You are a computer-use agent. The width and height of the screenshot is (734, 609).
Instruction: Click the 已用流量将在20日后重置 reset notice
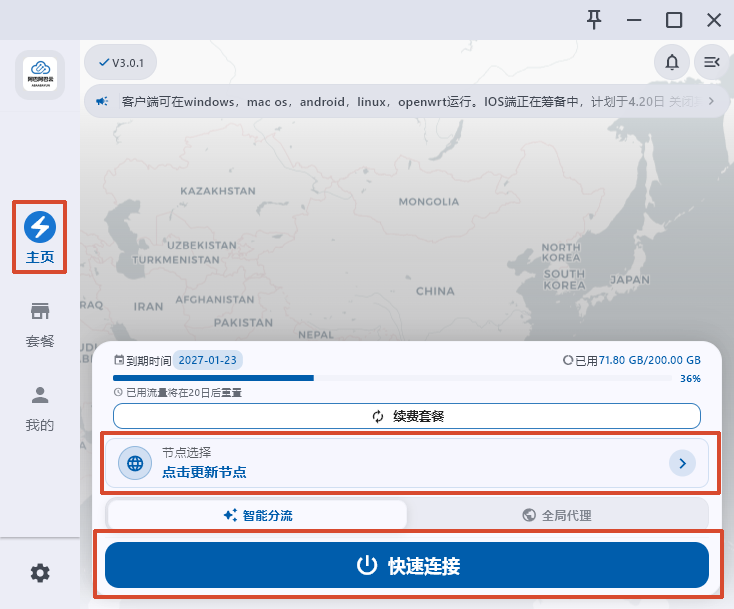point(184,393)
